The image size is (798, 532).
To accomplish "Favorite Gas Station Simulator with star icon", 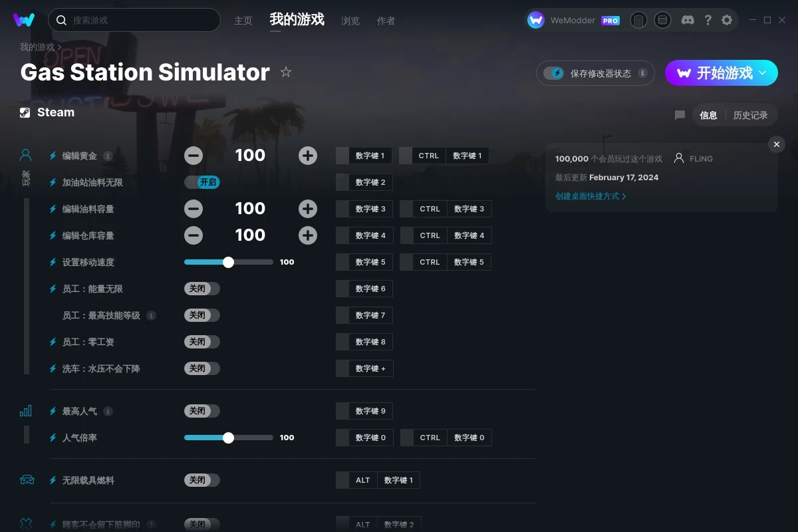I will click(286, 72).
